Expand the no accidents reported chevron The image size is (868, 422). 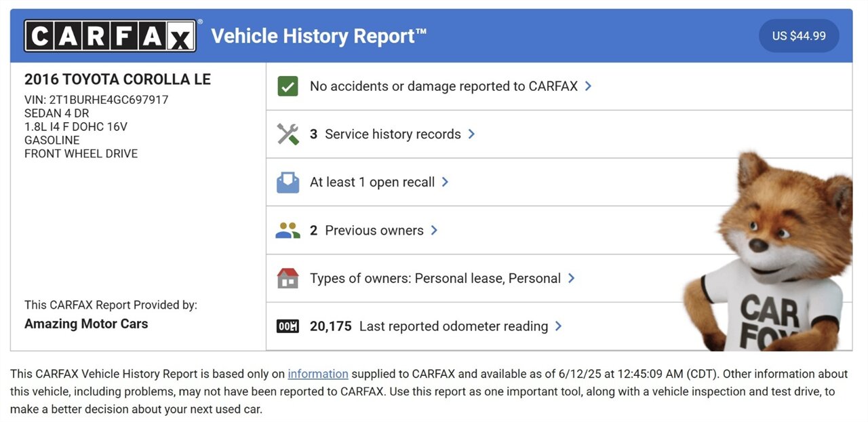(x=589, y=86)
